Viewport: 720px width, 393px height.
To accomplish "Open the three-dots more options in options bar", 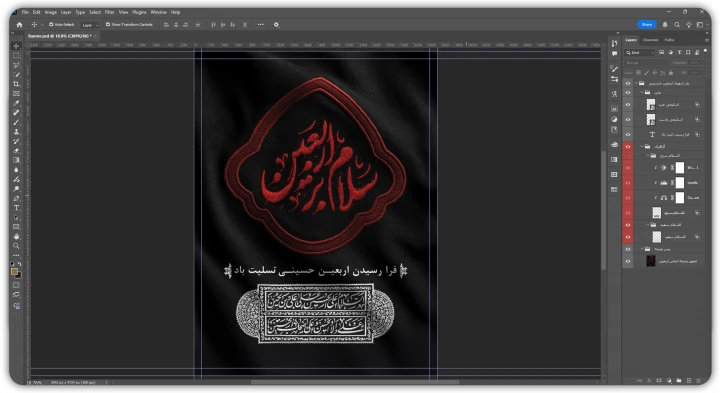I will click(x=261, y=25).
